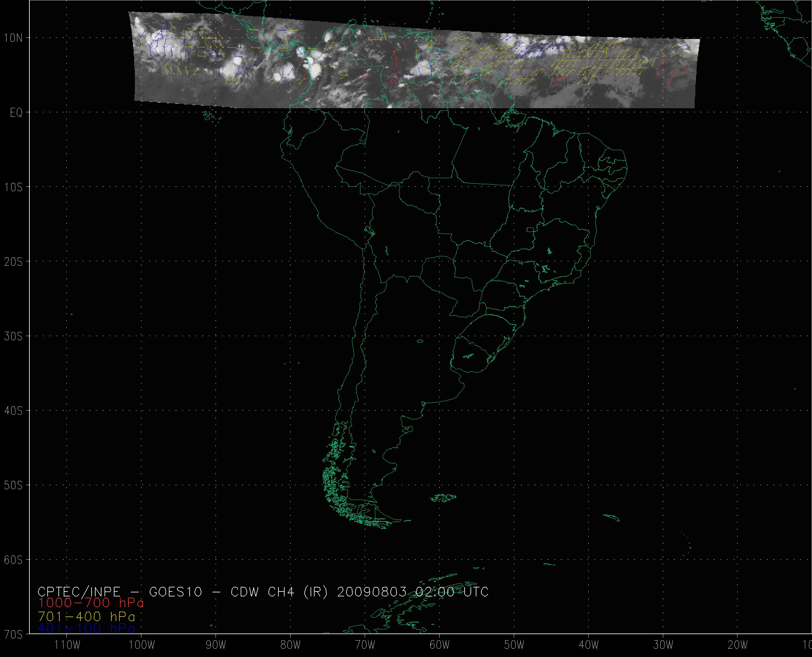Click the 50S latitude label
The height and width of the screenshot is (657, 812).
(x=13, y=485)
